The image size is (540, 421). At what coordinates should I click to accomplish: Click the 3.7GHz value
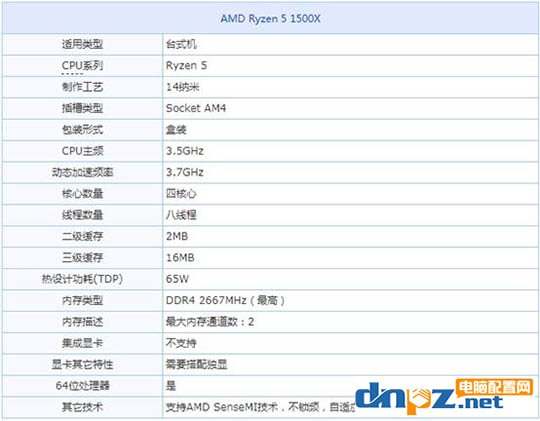coord(185,172)
